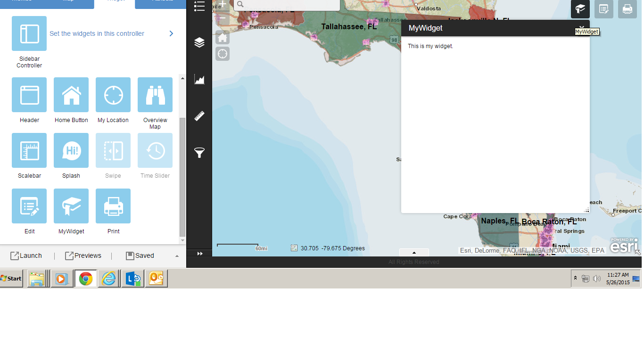Click 'This is my widget.' text
644x362 pixels.
pyautogui.click(x=430, y=46)
